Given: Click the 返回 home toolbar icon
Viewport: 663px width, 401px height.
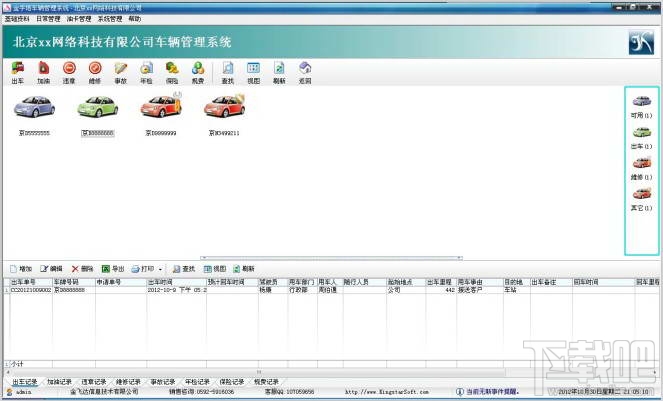Looking at the screenshot, I should tap(305, 73).
